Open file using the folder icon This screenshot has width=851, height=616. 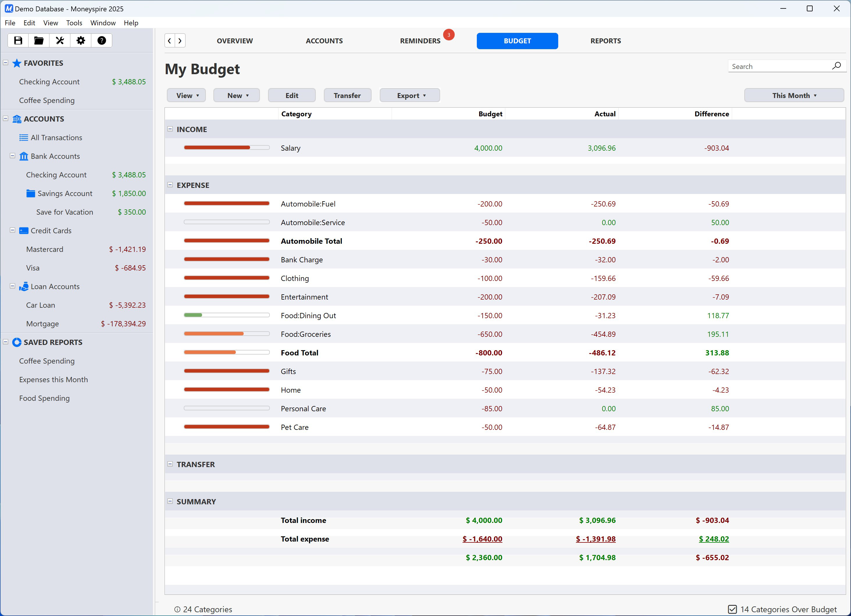pyautogui.click(x=39, y=40)
